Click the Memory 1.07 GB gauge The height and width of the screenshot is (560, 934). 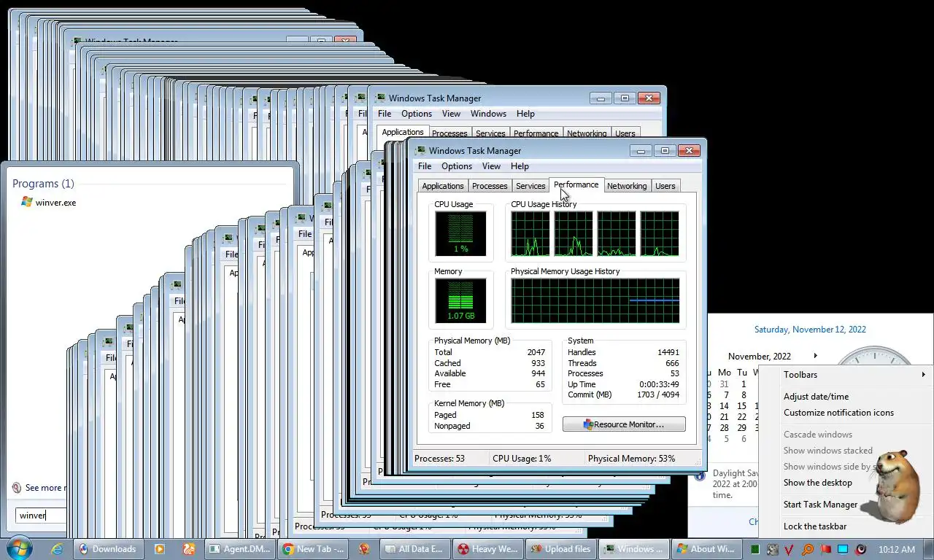pyautogui.click(x=460, y=300)
